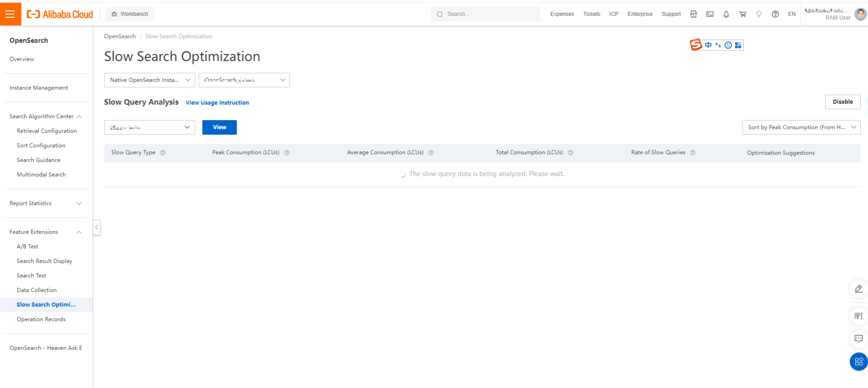Click View Usage Instruction link

[217, 103]
